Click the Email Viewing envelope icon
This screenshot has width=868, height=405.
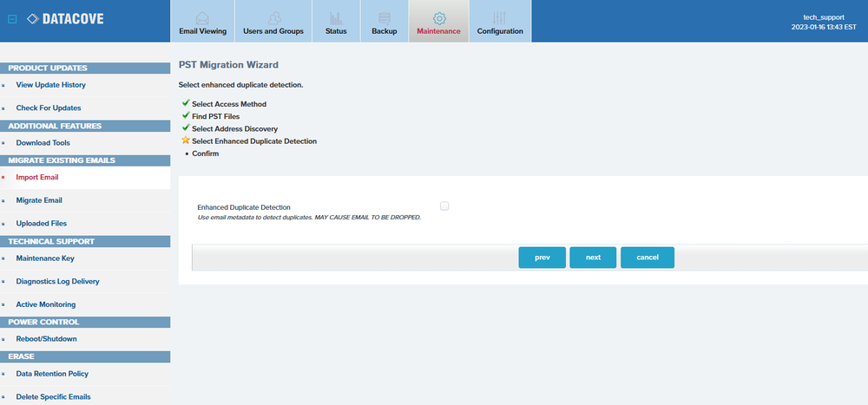202,17
